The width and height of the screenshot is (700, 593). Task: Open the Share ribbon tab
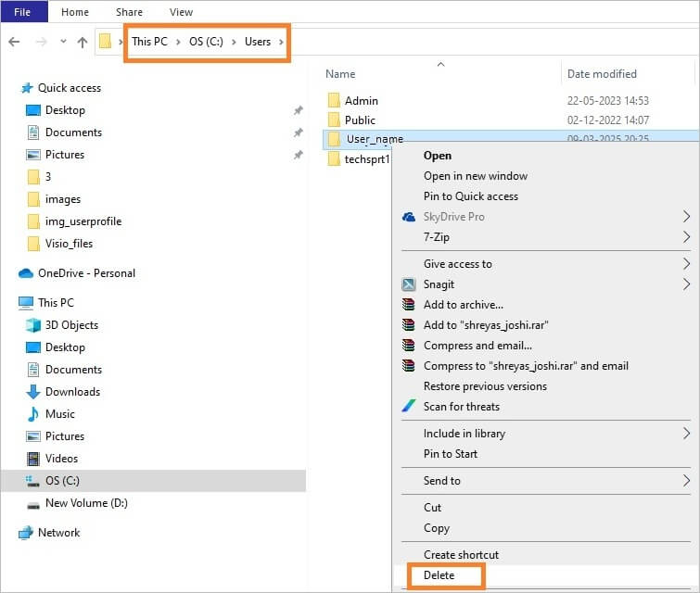[130, 12]
